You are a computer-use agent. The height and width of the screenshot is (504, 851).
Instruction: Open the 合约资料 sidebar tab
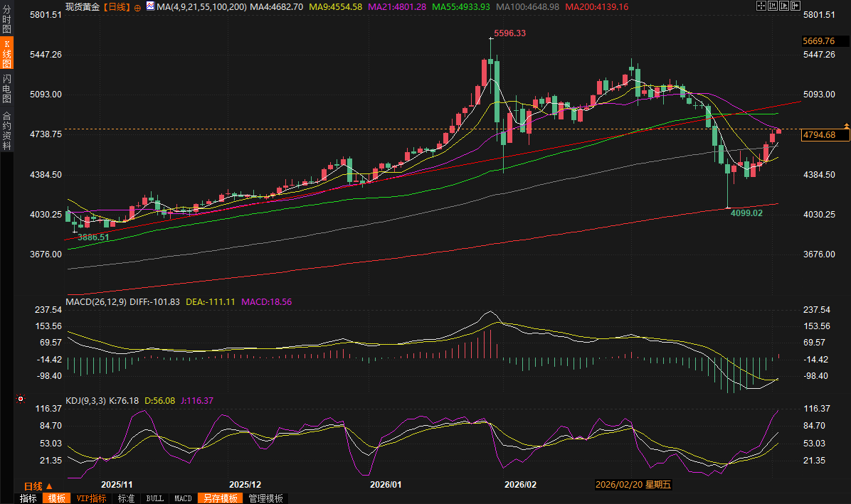point(6,130)
